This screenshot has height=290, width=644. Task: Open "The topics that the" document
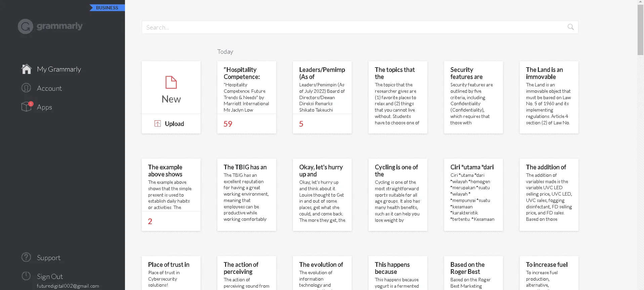point(398,97)
